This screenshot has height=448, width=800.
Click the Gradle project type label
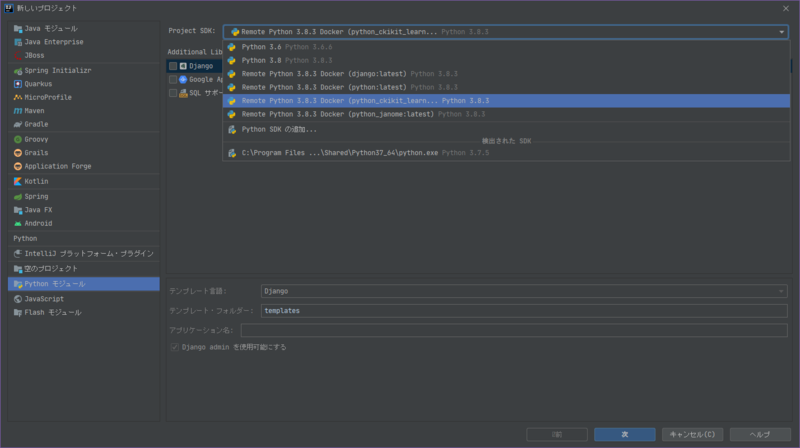pos(36,124)
